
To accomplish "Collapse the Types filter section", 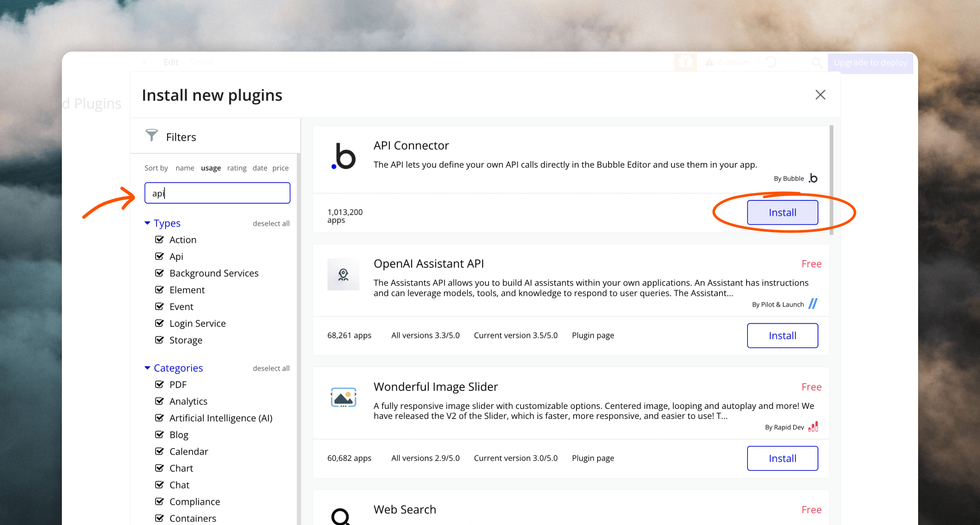I will [162, 223].
